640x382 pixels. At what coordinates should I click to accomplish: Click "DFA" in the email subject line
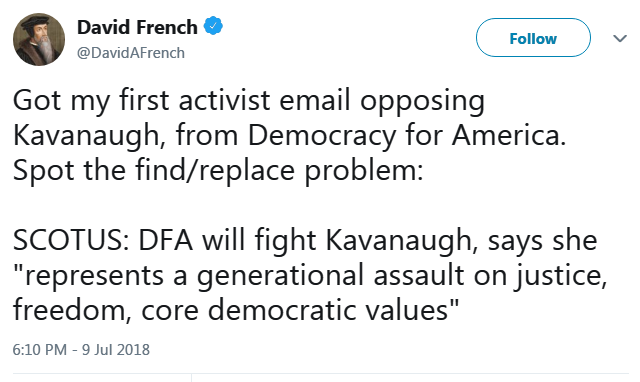point(165,240)
